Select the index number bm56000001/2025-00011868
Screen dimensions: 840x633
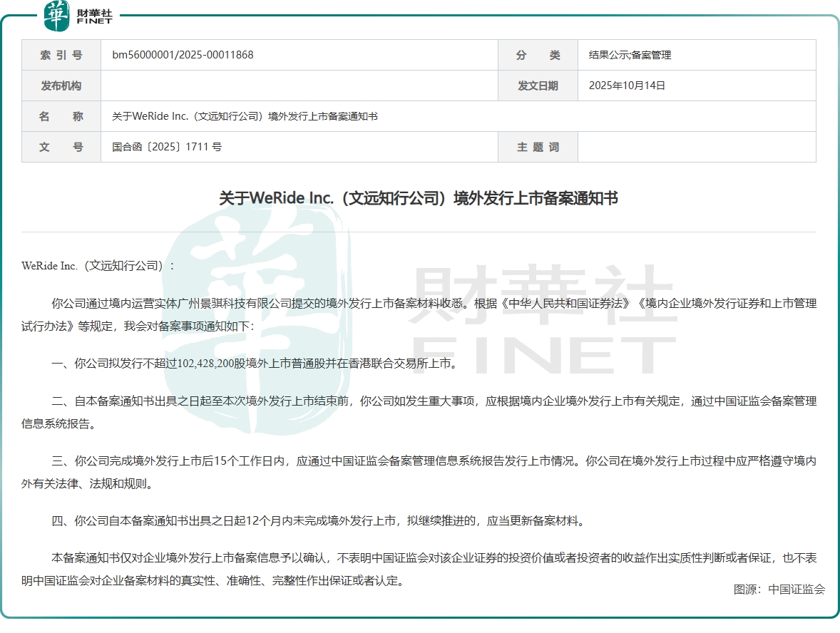point(183,55)
